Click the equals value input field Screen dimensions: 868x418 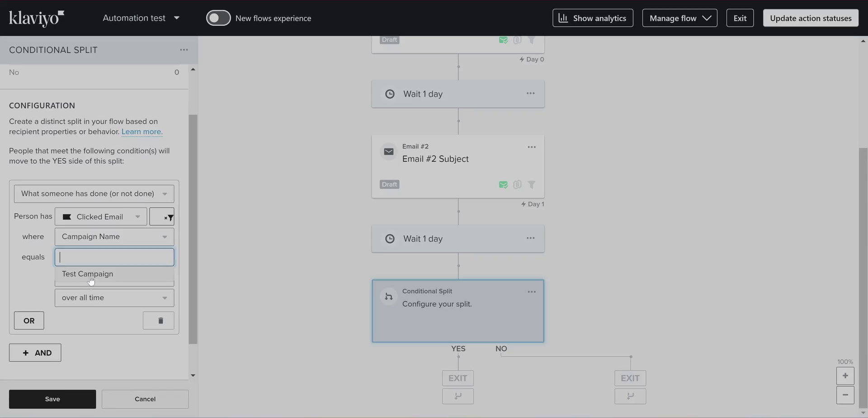point(114,257)
